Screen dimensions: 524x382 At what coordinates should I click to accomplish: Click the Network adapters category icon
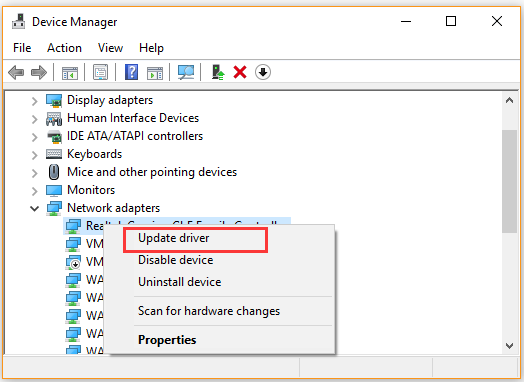click(x=54, y=208)
